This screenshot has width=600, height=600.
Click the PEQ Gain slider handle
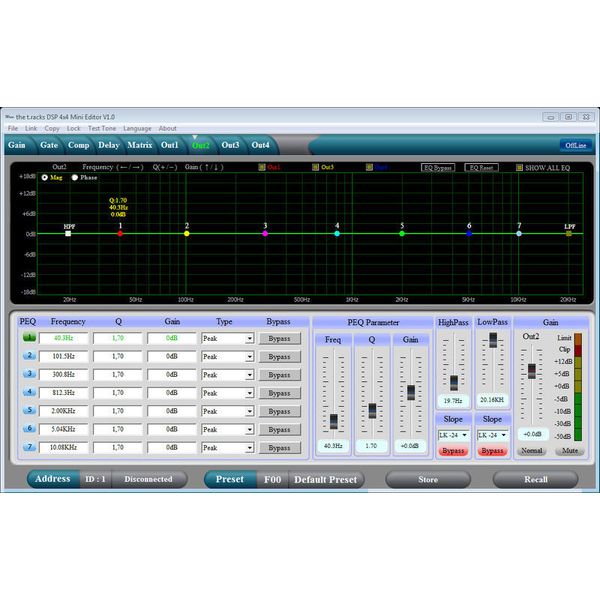point(411,393)
